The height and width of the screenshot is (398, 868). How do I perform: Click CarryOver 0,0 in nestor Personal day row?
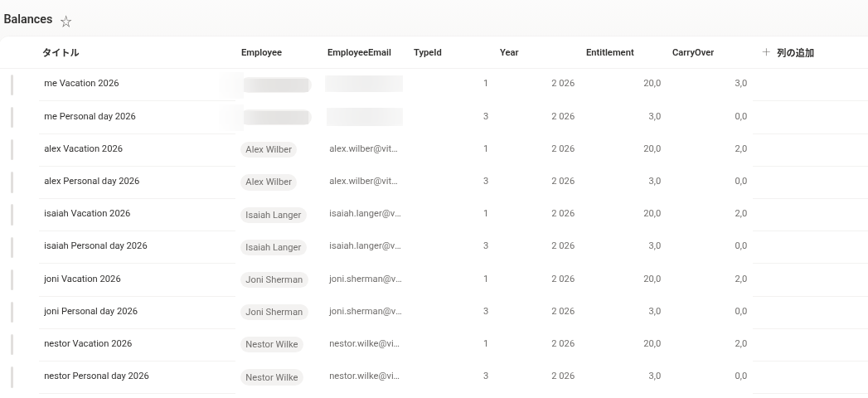coord(740,376)
